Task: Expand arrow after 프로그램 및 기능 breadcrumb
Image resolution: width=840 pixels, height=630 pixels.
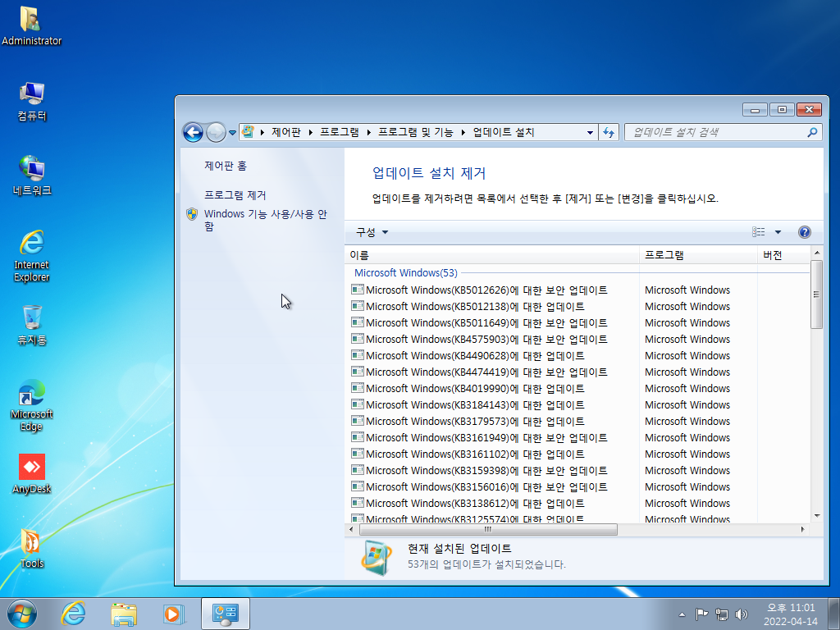Action: click(463, 132)
